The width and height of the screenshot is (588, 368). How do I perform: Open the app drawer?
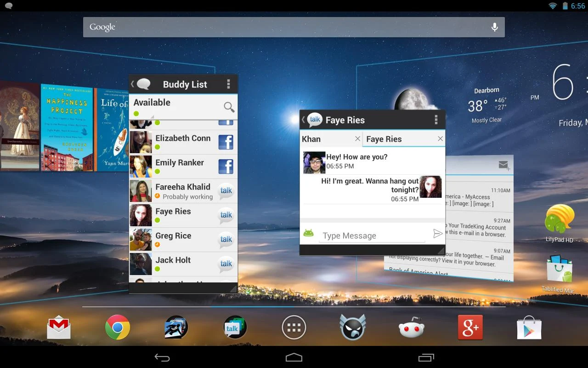pos(294,328)
